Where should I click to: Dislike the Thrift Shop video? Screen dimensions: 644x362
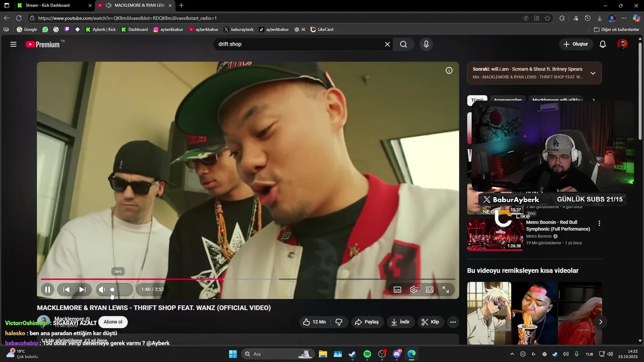coord(339,322)
